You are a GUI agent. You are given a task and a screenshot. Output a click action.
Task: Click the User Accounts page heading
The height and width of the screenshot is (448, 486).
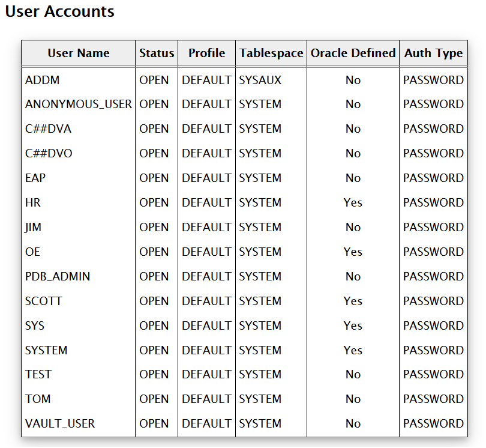point(59,11)
